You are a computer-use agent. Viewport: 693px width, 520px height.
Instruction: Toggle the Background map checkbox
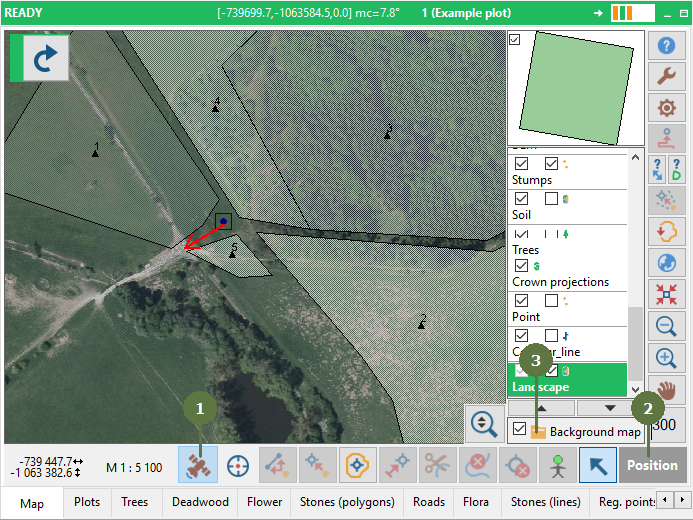point(519,429)
